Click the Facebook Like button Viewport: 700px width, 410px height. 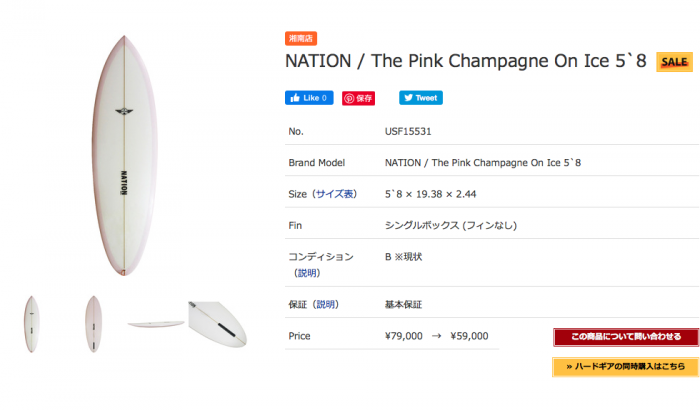310,98
